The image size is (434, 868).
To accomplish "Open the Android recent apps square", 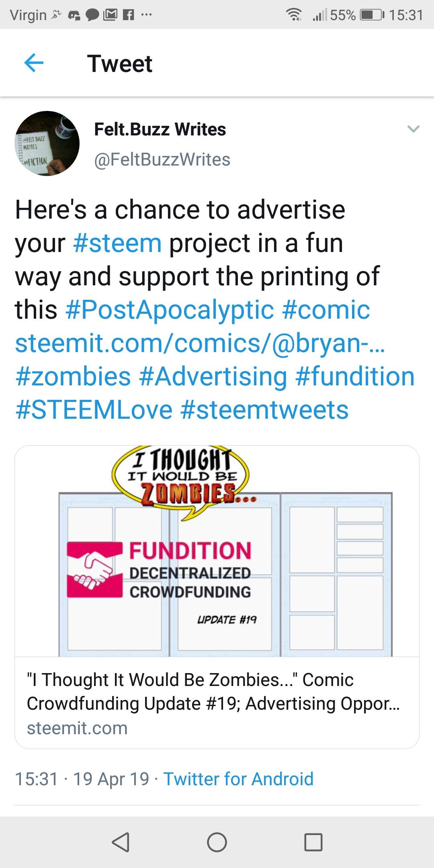I will (x=313, y=842).
